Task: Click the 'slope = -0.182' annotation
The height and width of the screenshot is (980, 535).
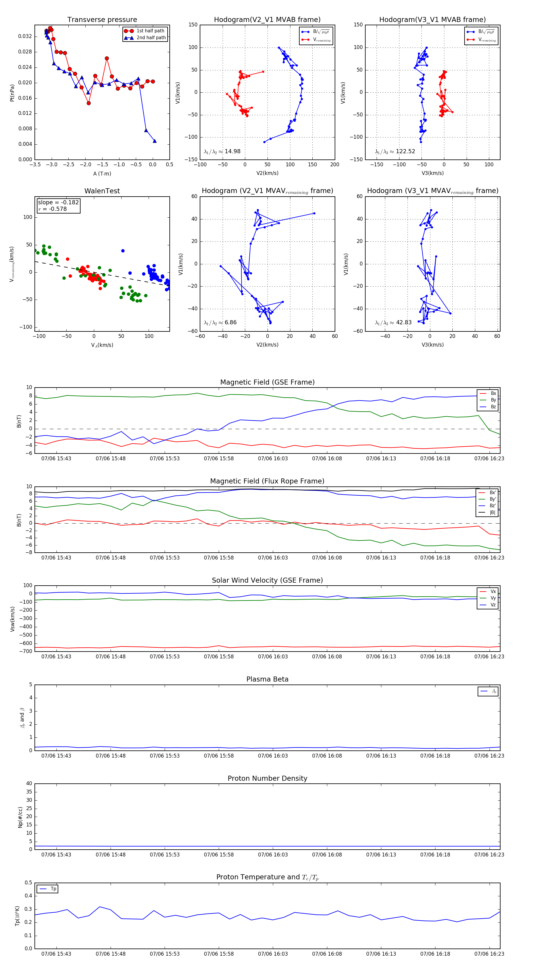Action: point(58,203)
